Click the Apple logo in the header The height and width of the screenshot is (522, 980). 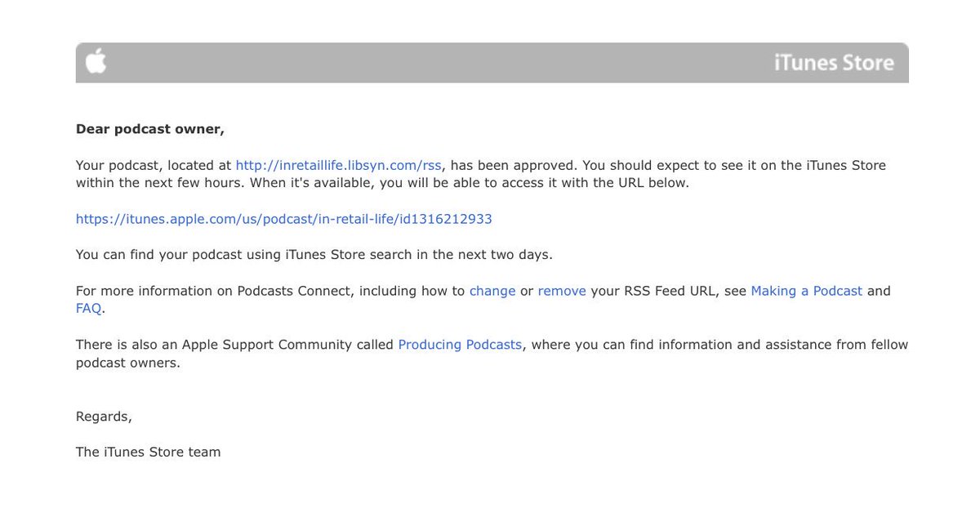click(x=96, y=61)
